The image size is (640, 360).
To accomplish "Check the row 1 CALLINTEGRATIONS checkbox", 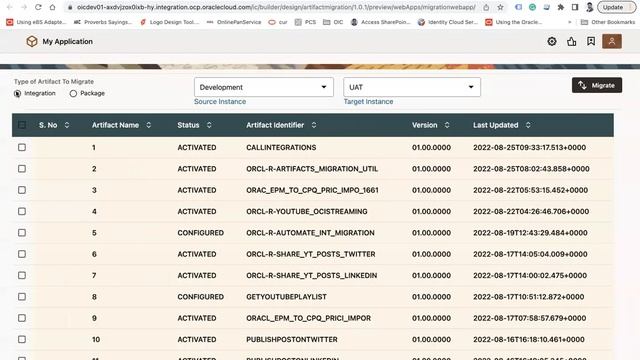I will (x=22, y=147).
